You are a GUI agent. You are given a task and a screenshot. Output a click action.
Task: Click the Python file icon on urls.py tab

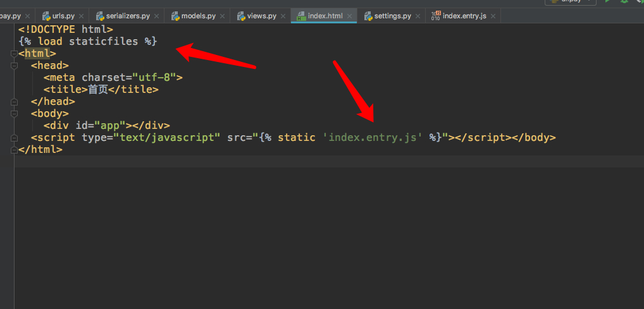tap(46, 16)
